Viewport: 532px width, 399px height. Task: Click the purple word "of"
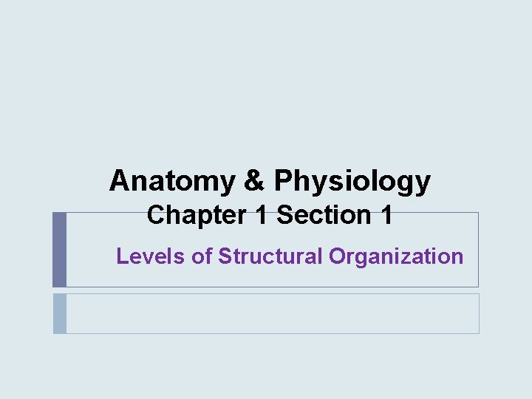pos(202,256)
